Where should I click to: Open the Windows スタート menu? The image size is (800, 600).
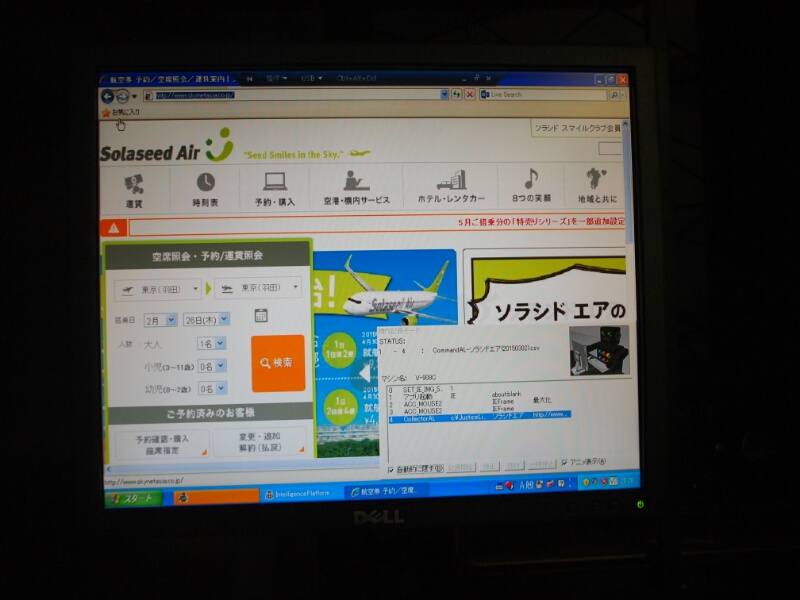point(133,498)
